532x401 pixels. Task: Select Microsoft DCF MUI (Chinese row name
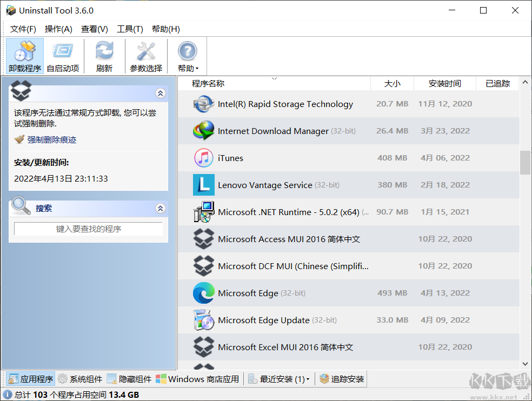pos(293,266)
